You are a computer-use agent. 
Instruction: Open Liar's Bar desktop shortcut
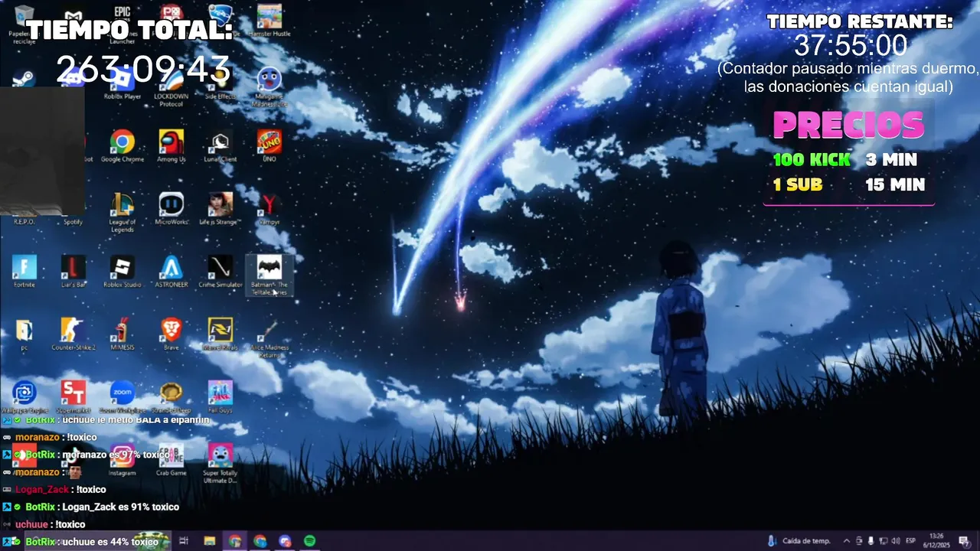73,271
